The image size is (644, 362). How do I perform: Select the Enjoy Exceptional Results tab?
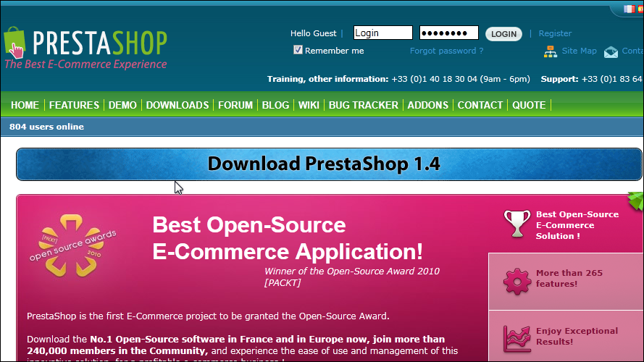click(x=566, y=336)
